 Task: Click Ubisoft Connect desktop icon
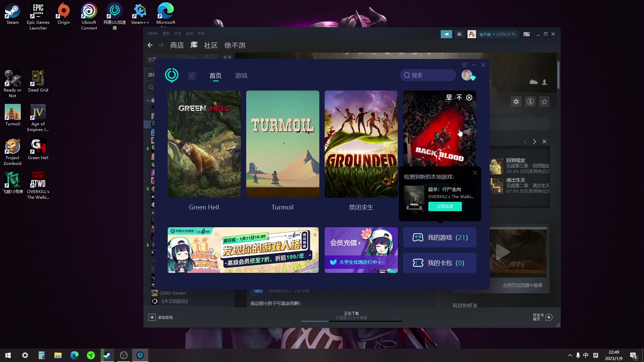pos(89,17)
